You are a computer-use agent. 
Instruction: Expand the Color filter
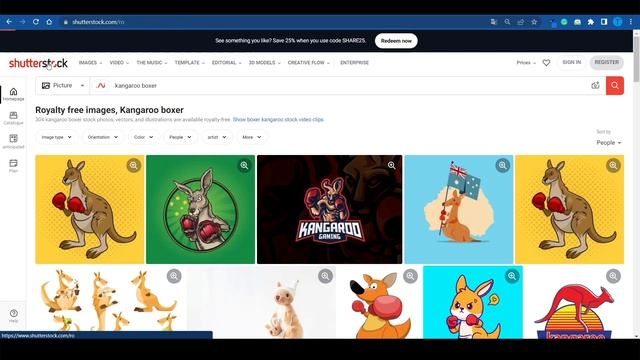coord(144,137)
